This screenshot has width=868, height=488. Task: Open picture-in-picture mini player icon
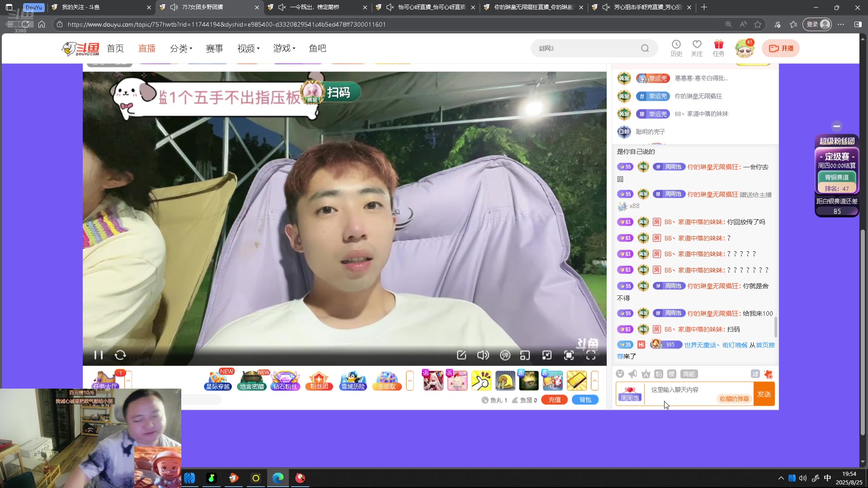[x=525, y=355]
